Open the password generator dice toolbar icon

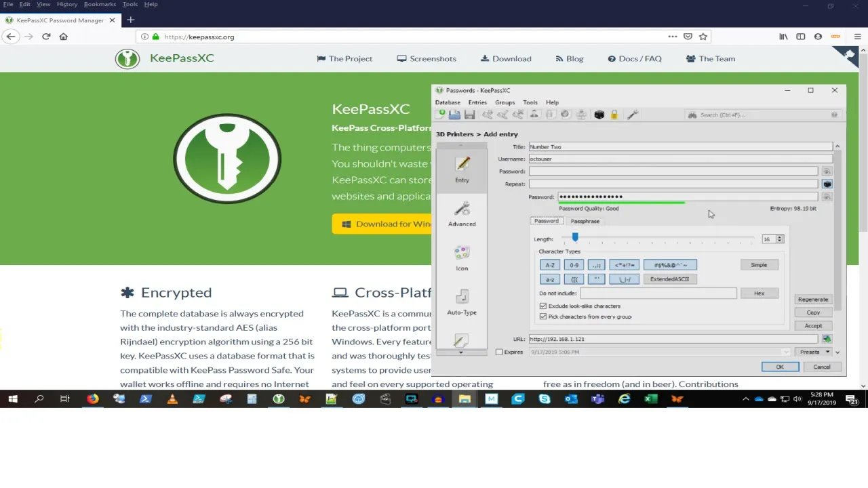(x=599, y=115)
